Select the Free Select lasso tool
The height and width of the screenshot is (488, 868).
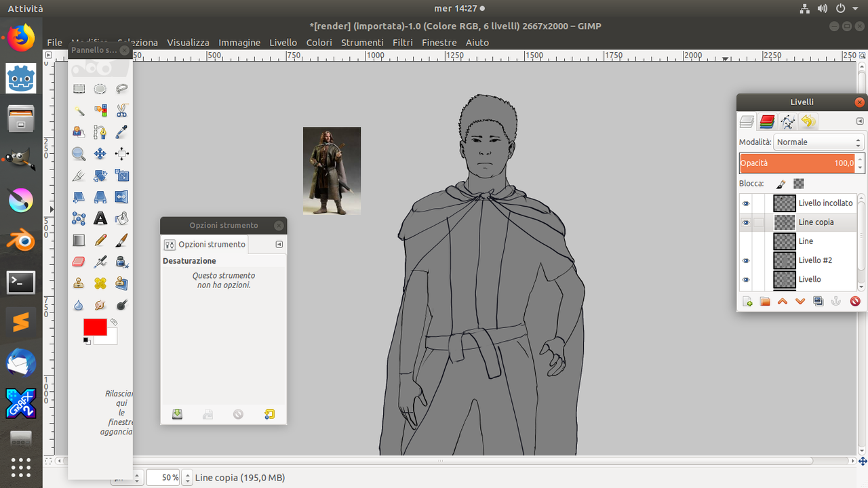122,89
